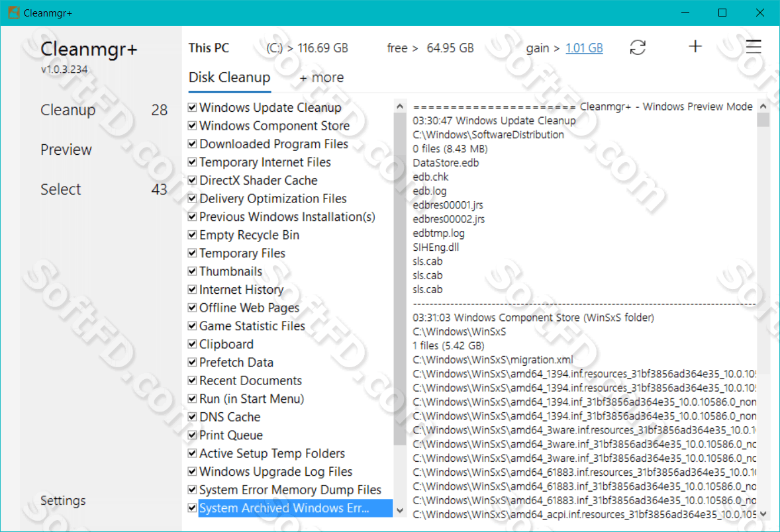
Task: Click the edb.chk line in log
Action: point(431,177)
